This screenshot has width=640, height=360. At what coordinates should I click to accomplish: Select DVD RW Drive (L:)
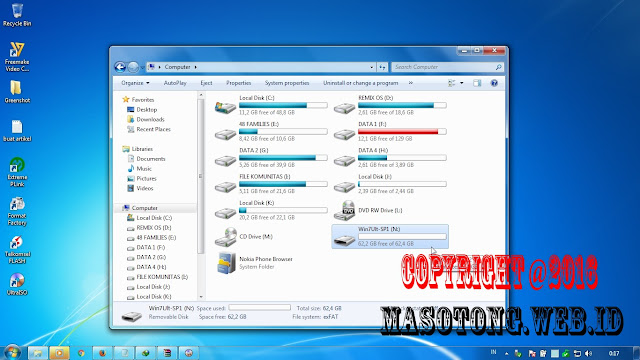coord(390,210)
